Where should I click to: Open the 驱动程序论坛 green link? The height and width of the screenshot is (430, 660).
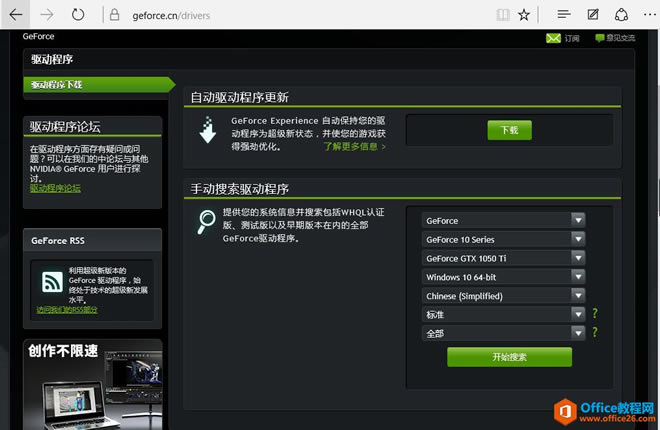pos(55,188)
